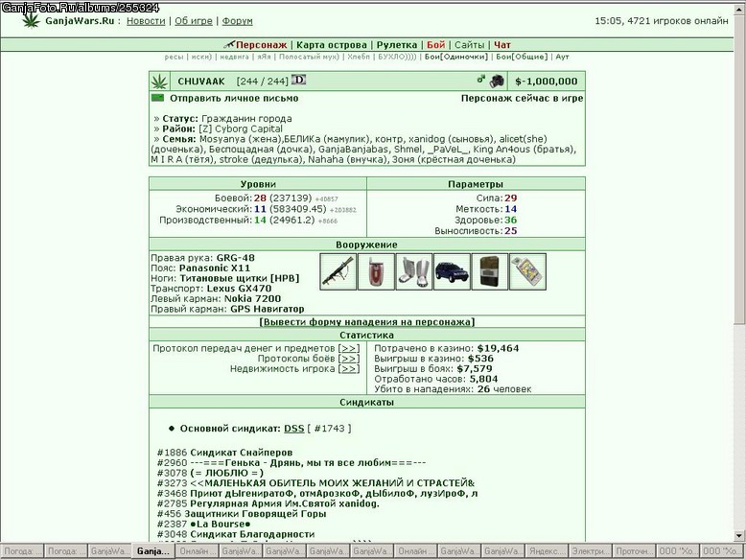Screen dimensions: 746x560
Task: Open the ресы submenu link
Action: point(174,57)
